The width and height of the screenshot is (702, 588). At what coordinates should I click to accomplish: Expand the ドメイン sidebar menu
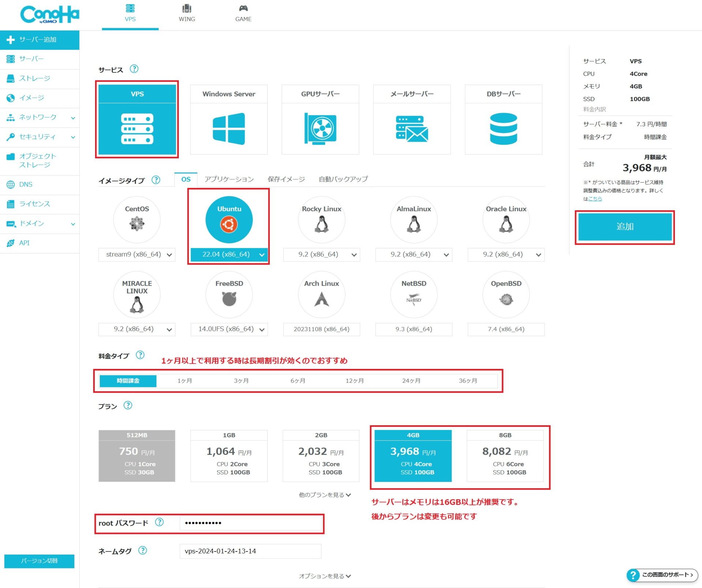(x=39, y=223)
